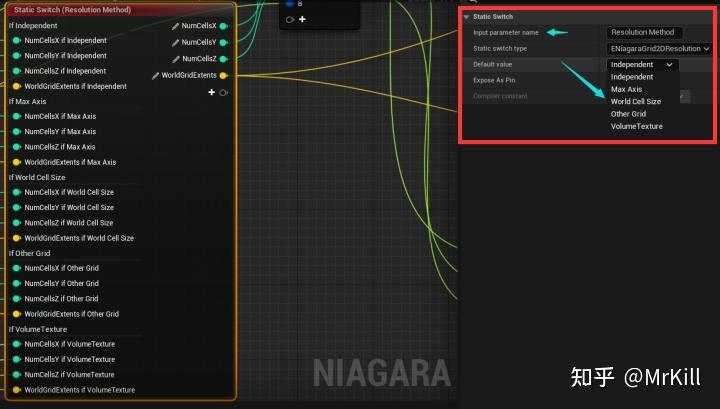Click the NumCellsZ if VolumeTexture pin

point(17,375)
